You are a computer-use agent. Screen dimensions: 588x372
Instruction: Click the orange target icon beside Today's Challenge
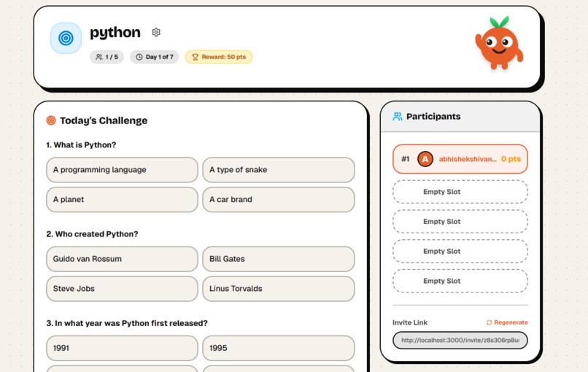[51, 120]
